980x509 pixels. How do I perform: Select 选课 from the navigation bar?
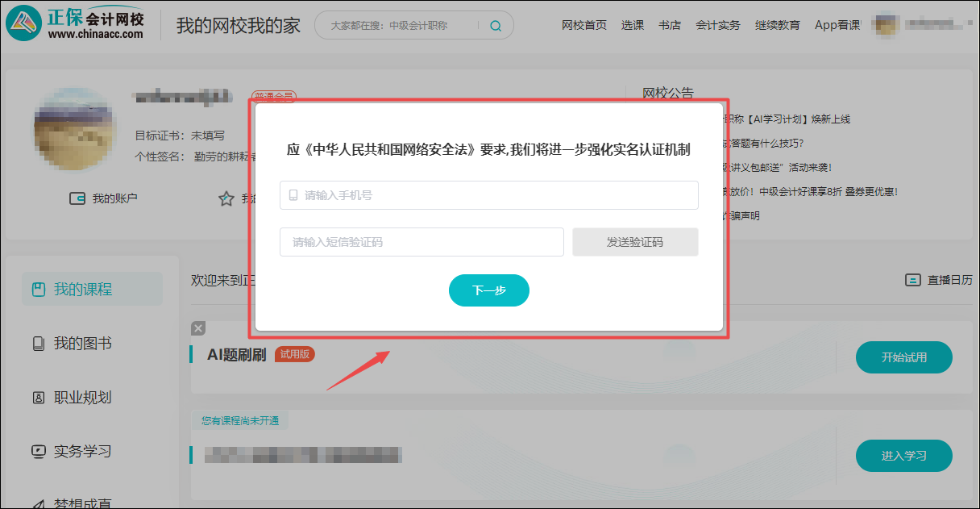633,25
